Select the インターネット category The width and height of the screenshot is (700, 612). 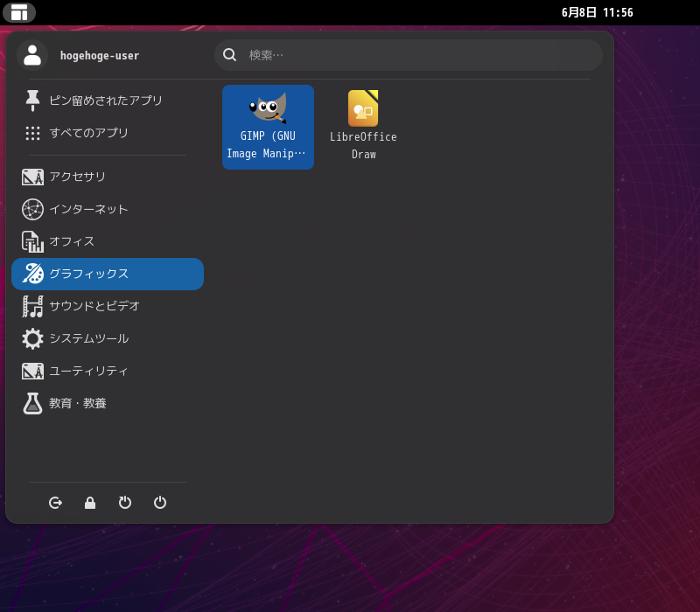(108, 209)
